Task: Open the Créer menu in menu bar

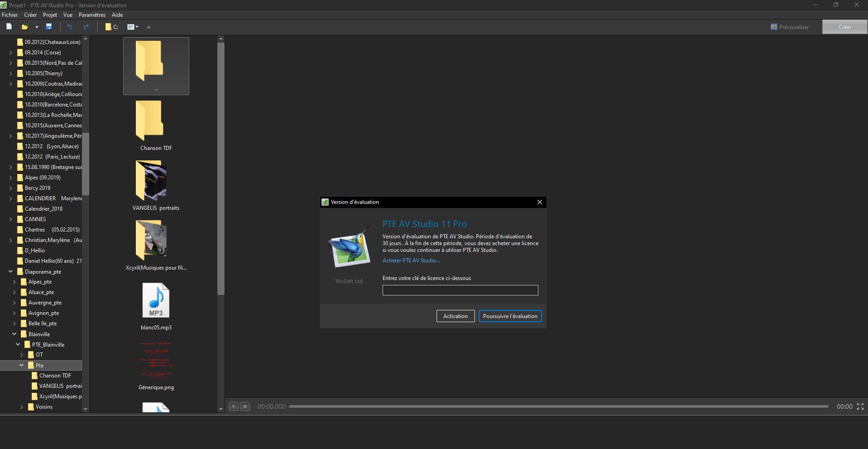Action: pyautogui.click(x=30, y=15)
